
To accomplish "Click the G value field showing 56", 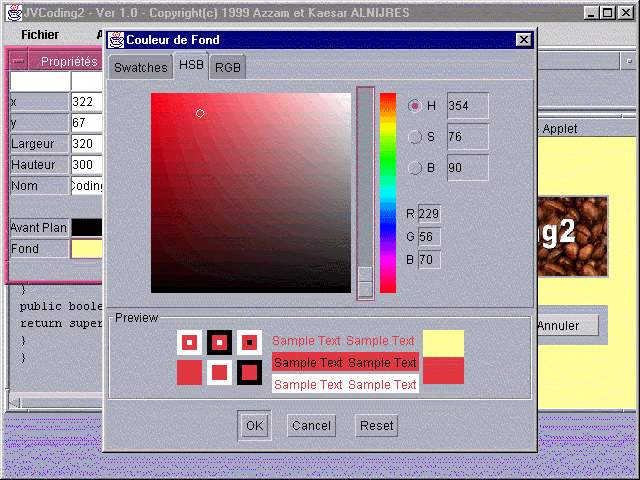I will pyautogui.click(x=429, y=237).
